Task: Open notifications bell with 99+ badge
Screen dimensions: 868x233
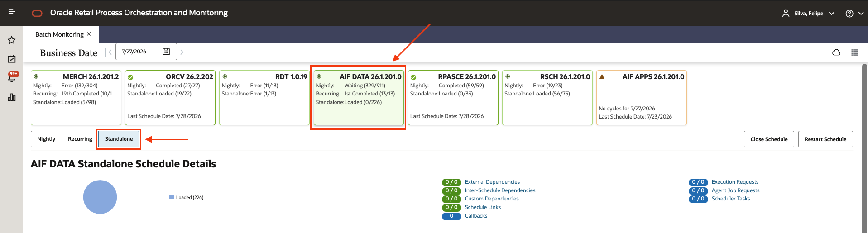Action: click(x=12, y=77)
